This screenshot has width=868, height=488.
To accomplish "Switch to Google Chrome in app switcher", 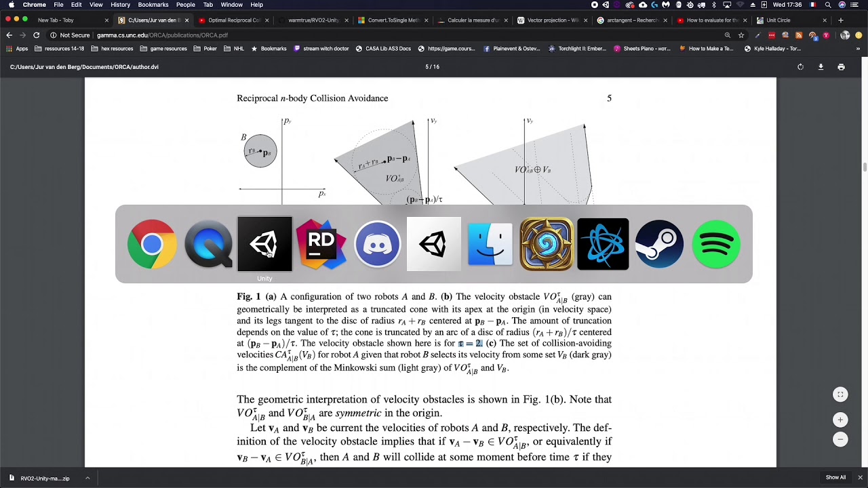I will coord(152,244).
